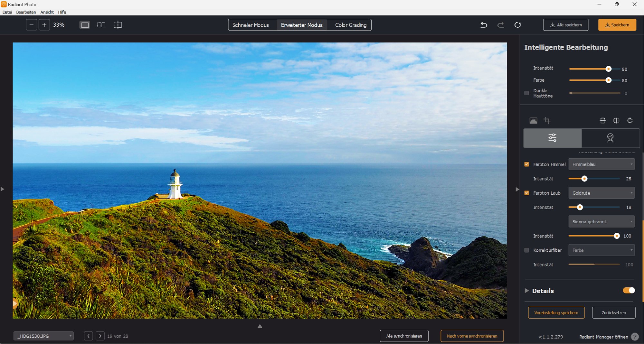Image resolution: width=644 pixels, height=344 pixels.
Task: Click the Farbe slider handle at 80
Action: 608,80
